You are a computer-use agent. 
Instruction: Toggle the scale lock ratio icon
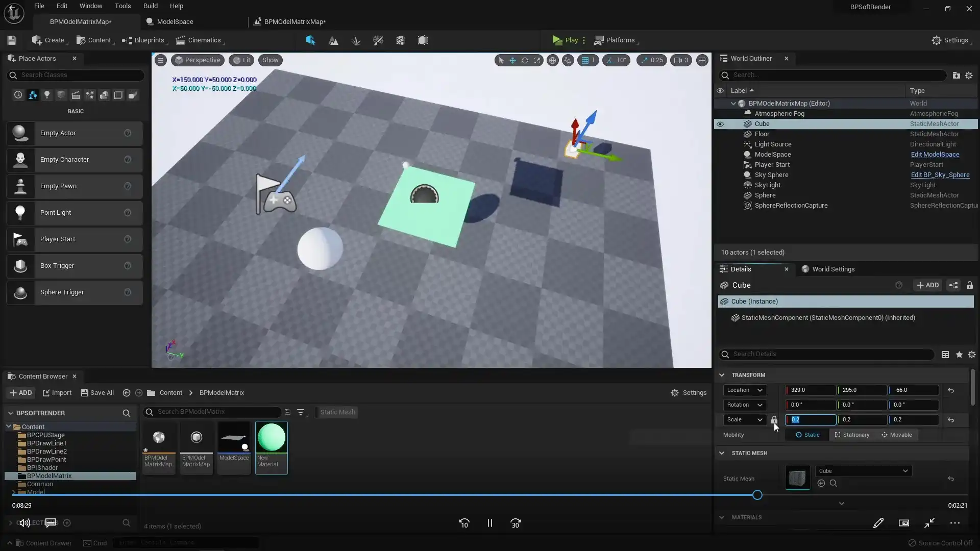(774, 419)
